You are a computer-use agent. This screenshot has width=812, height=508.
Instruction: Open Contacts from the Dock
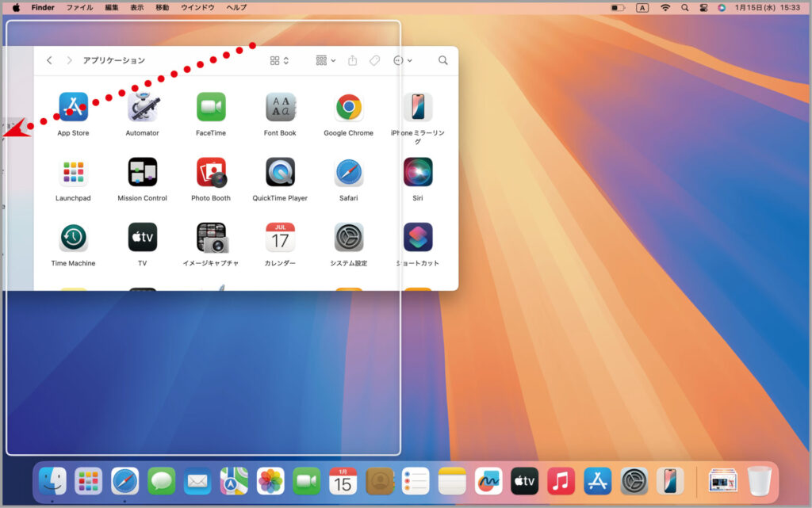[380, 481]
